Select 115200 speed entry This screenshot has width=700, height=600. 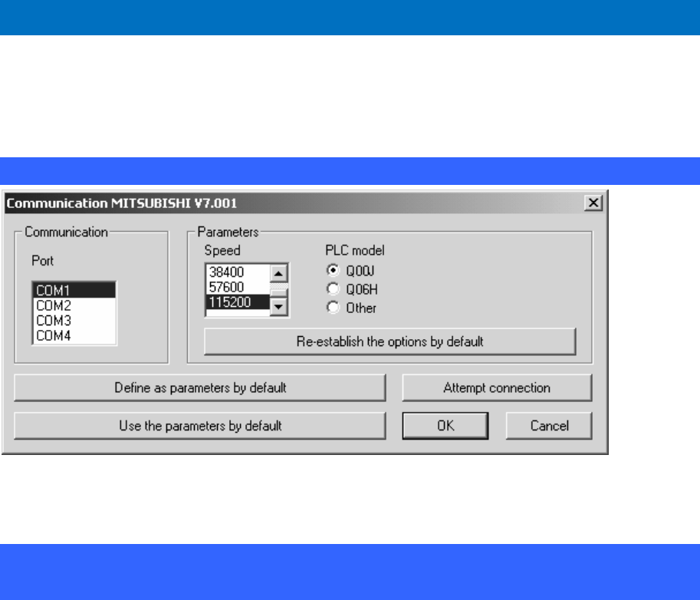(x=238, y=302)
